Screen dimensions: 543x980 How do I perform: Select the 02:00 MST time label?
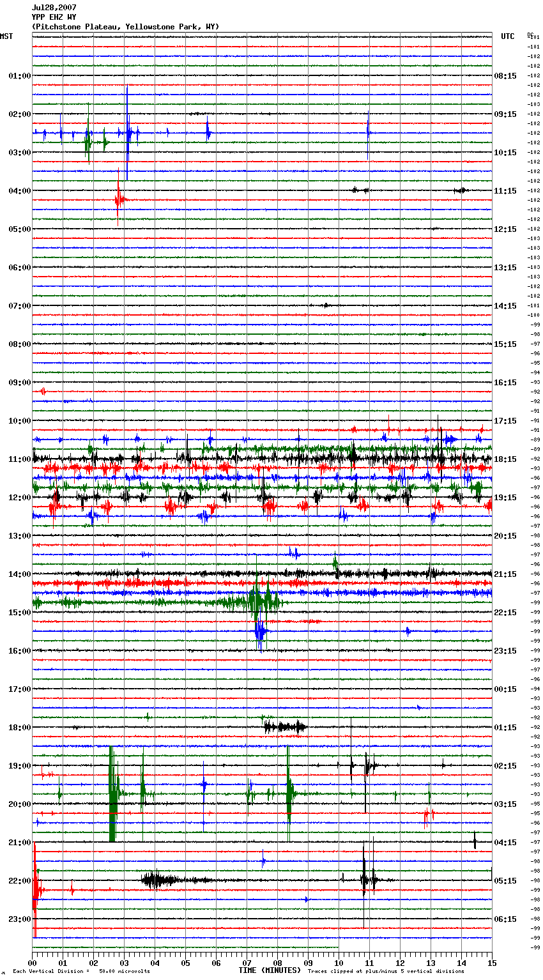click(20, 114)
